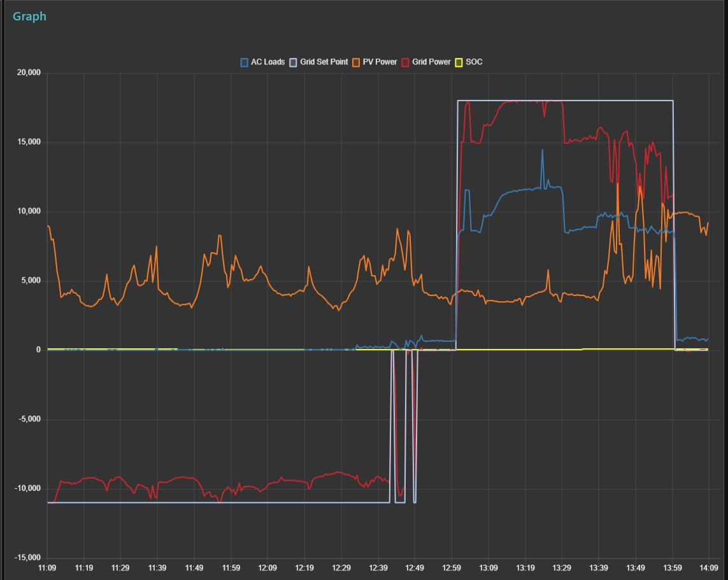Click the 11:39 time axis label
The image size is (728, 580).
pyautogui.click(x=157, y=568)
